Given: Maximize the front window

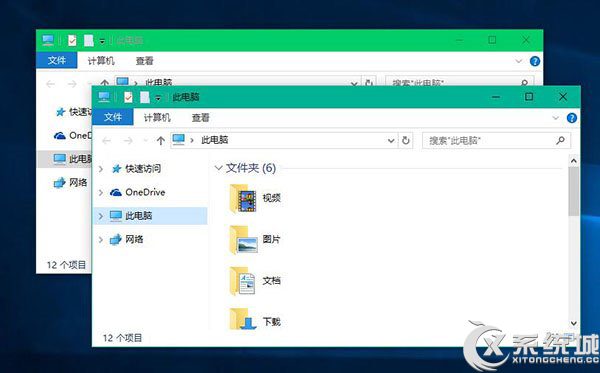Looking at the screenshot, I should click(x=529, y=97).
